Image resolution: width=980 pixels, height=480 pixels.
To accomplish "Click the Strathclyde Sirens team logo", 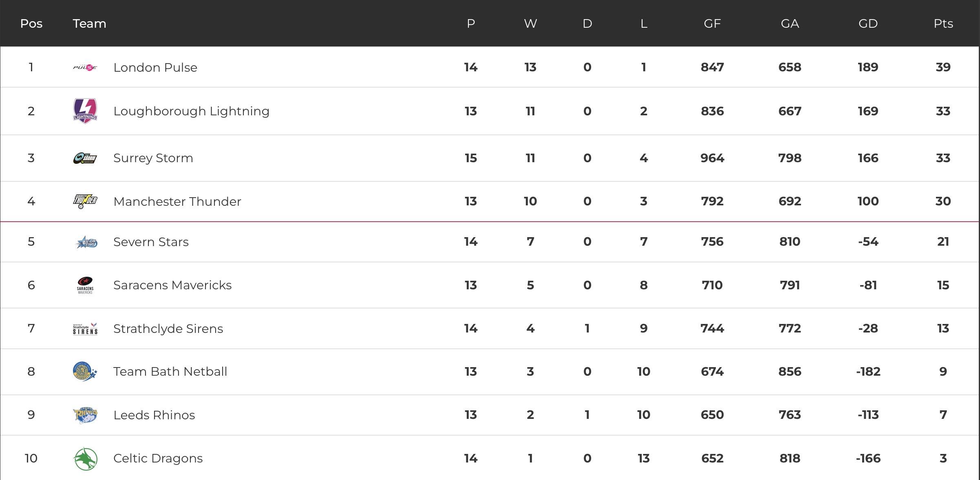I will coord(85,328).
